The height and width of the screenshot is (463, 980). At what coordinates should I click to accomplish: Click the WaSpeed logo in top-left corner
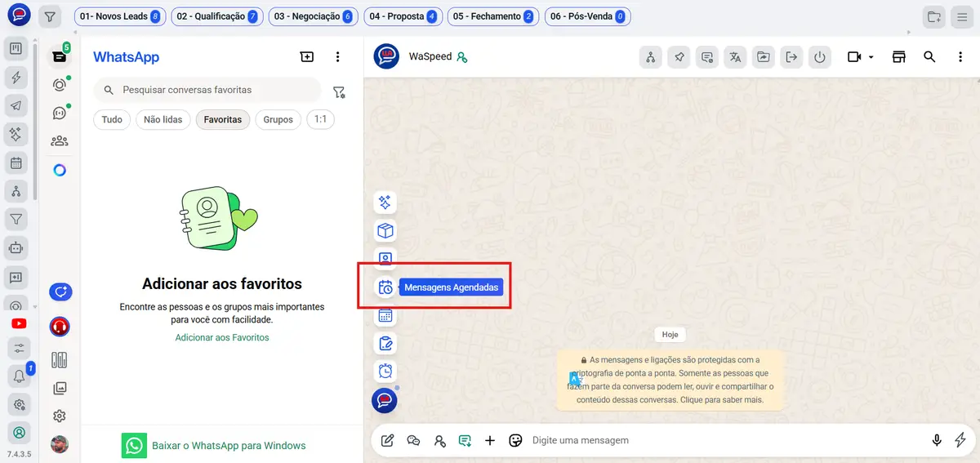click(18, 16)
